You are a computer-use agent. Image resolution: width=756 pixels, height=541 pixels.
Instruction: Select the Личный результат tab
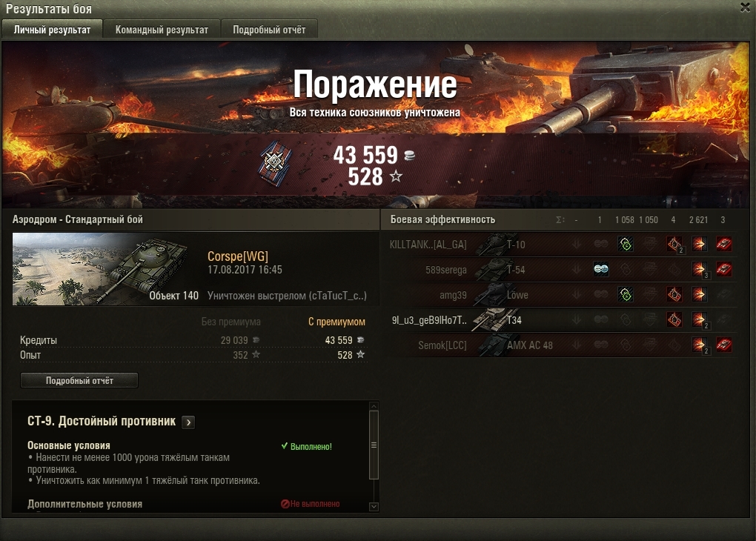pos(52,30)
